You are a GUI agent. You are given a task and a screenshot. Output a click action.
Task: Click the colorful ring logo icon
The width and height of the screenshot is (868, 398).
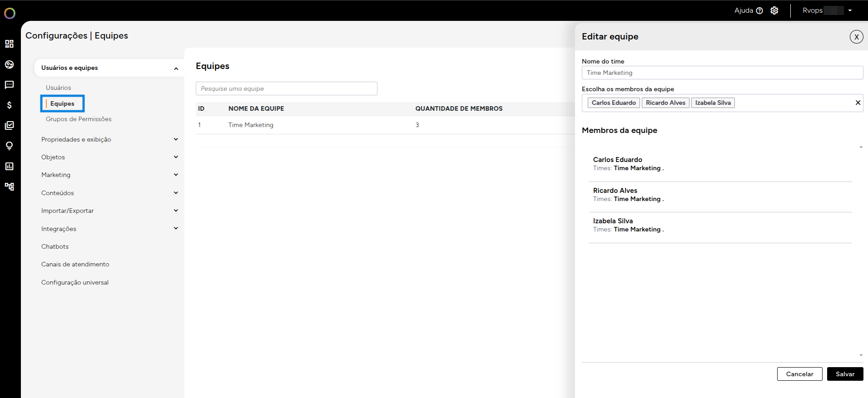click(10, 14)
